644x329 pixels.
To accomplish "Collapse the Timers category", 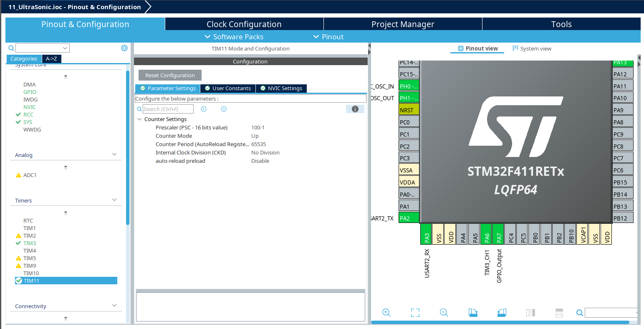I will pos(114,200).
